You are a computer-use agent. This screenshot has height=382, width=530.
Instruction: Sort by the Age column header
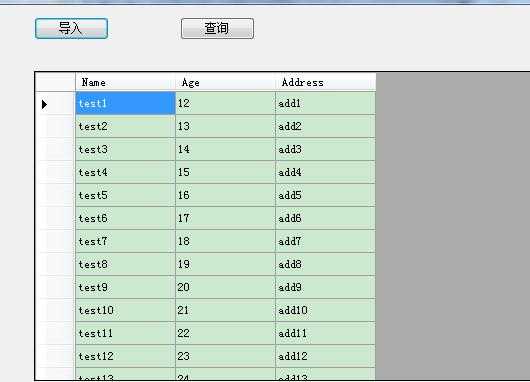point(225,82)
